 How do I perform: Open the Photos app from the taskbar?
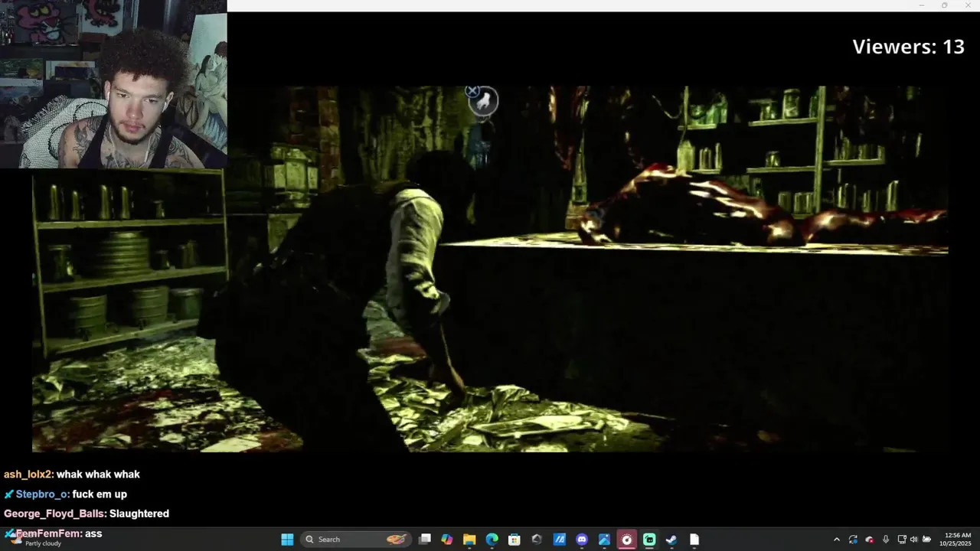[x=604, y=540]
